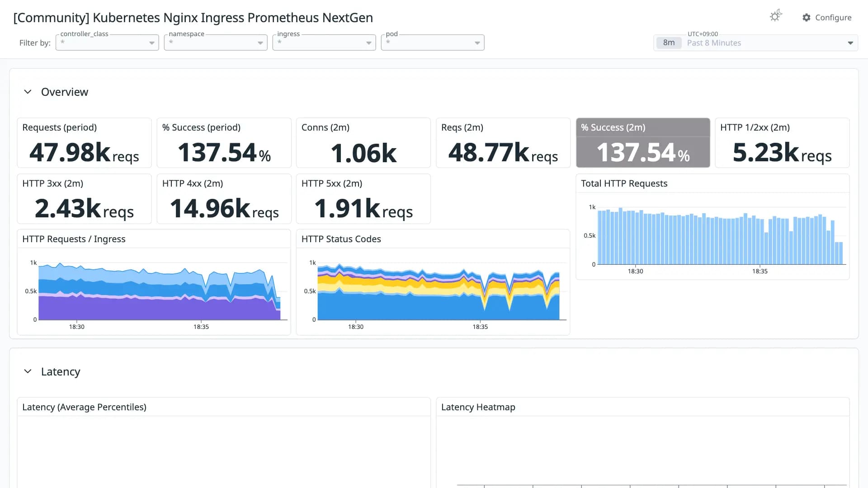Select the % Success (period) widget

point(224,143)
